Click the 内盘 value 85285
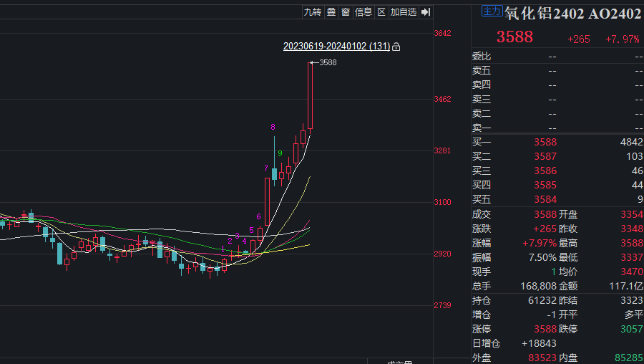This screenshot has width=644, height=364. 629,358
